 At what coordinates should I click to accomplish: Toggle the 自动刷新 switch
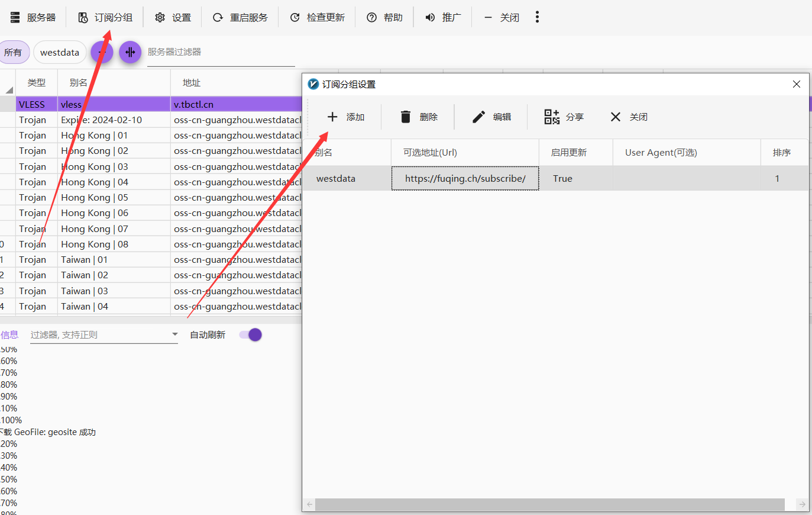coord(251,335)
